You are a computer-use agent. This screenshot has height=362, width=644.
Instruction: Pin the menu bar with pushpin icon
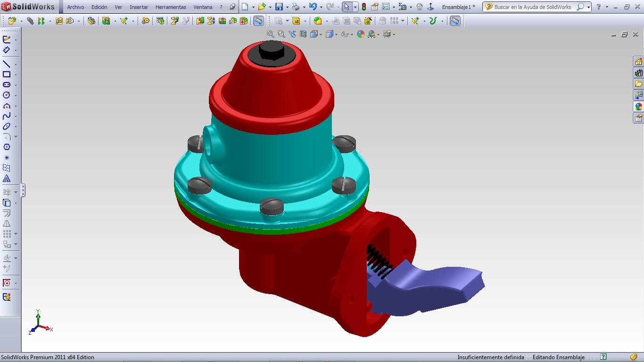tap(232, 7)
